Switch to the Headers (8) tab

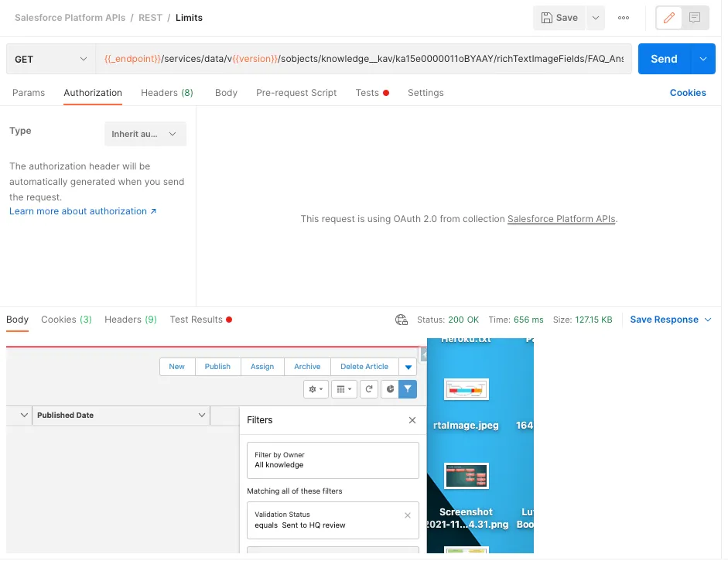point(166,92)
